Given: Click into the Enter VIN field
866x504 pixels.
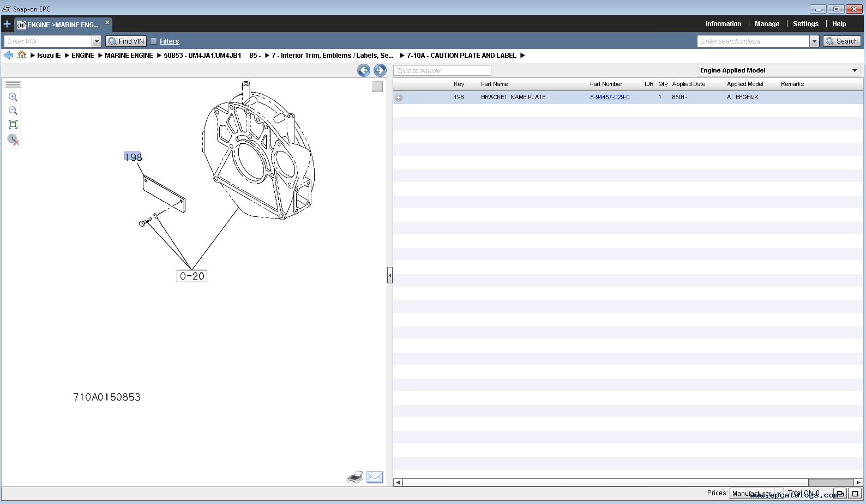Looking at the screenshot, I should 48,41.
